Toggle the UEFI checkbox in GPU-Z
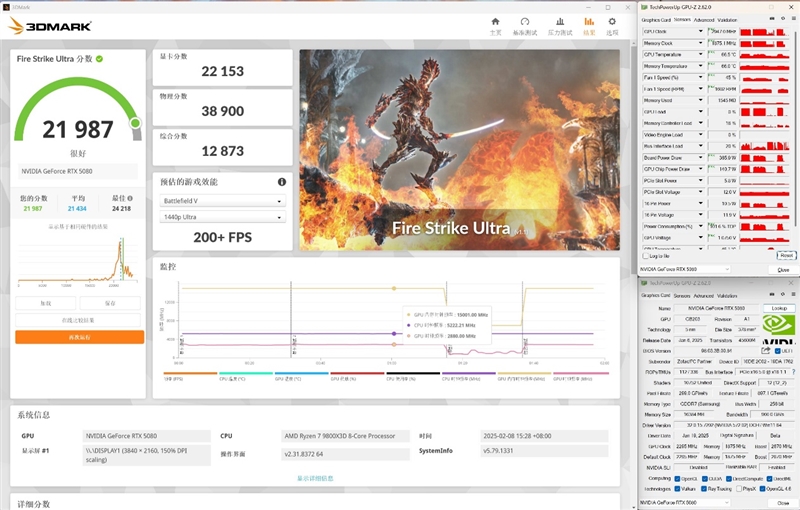Image resolution: width=800 pixels, height=510 pixels. tap(779, 351)
